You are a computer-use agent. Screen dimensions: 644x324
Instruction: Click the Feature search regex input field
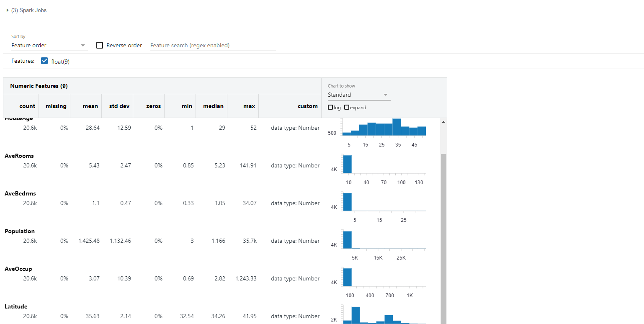pos(213,45)
